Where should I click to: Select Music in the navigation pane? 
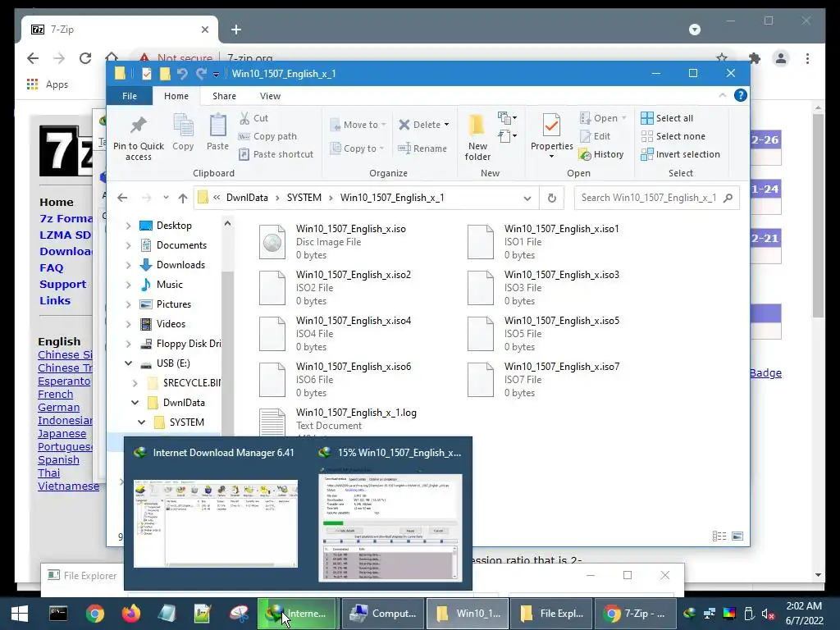tap(169, 285)
